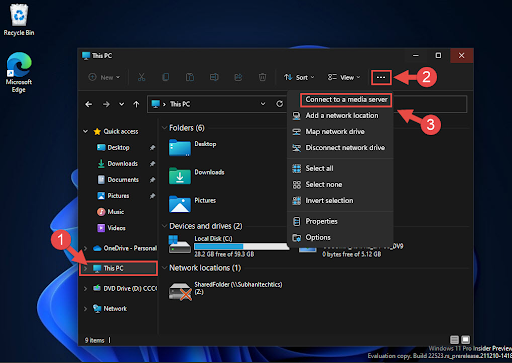
Task: Collapse the Folders (6) group
Action: click(x=164, y=128)
